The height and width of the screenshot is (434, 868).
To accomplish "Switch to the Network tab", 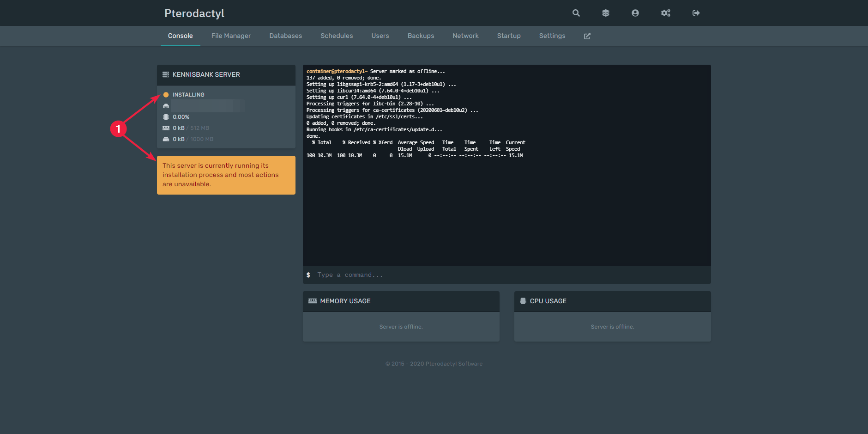I will [465, 36].
